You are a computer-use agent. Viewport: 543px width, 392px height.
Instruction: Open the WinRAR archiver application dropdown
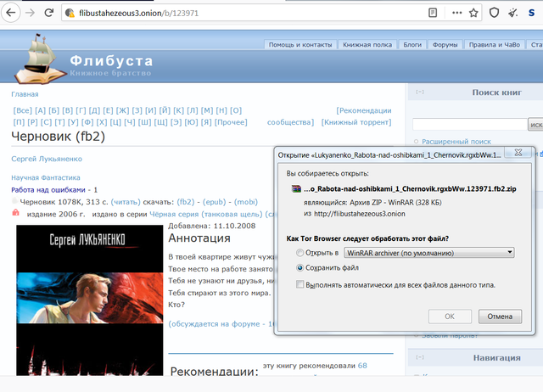click(429, 253)
